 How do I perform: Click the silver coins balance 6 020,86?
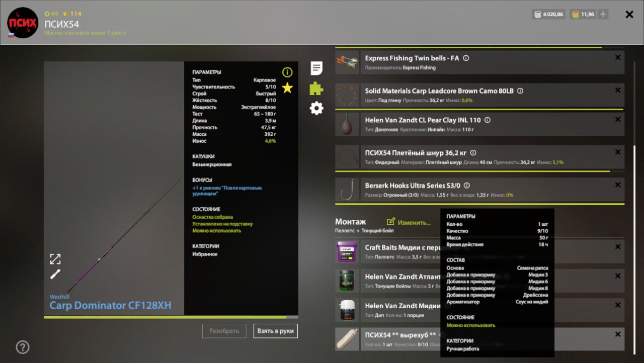(549, 15)
